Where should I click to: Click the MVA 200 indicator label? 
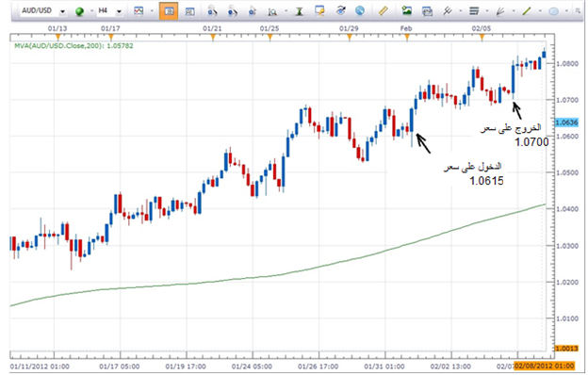point(73,46)
